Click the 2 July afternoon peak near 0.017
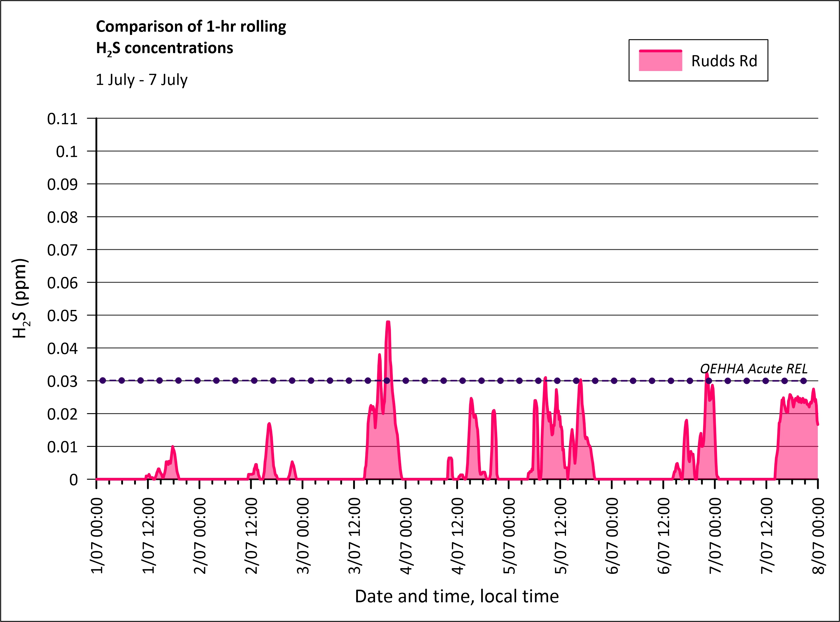The height and width of the screenshot is (622, 840). [269, 424]
